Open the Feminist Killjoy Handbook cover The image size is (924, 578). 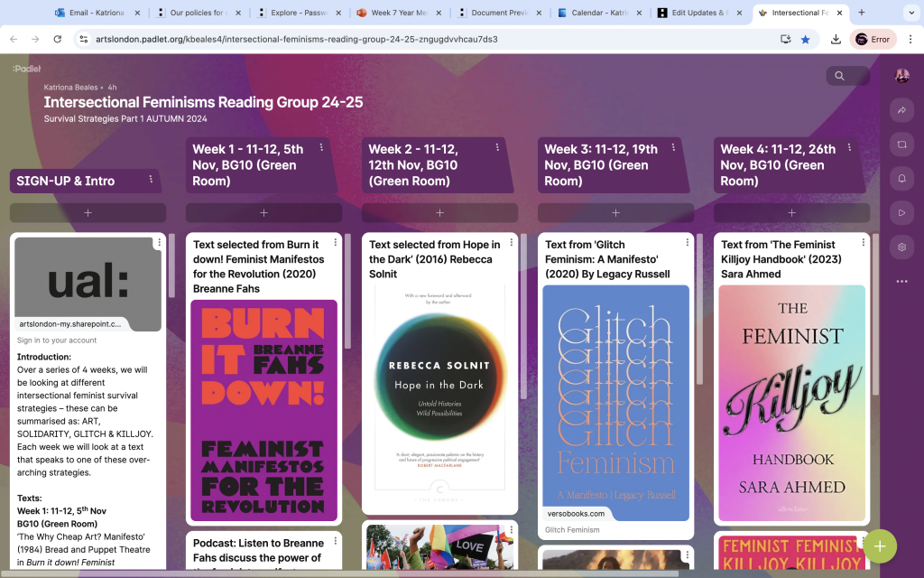792,403
